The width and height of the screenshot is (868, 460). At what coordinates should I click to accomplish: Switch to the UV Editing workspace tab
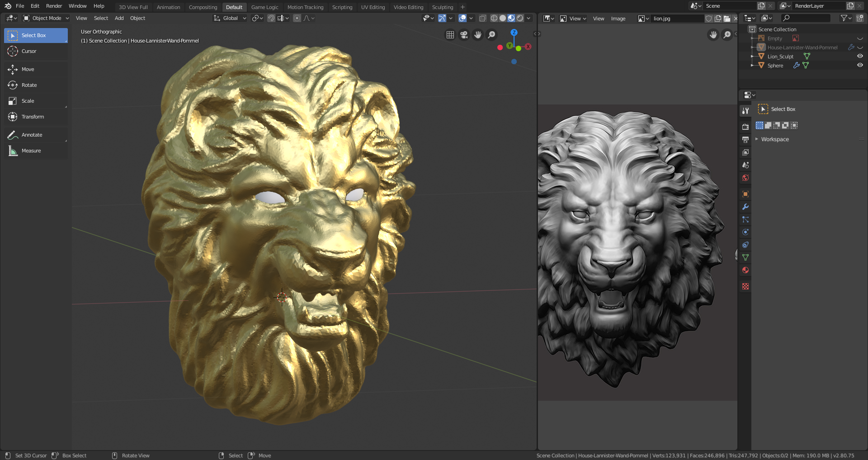tap(373, 7)
